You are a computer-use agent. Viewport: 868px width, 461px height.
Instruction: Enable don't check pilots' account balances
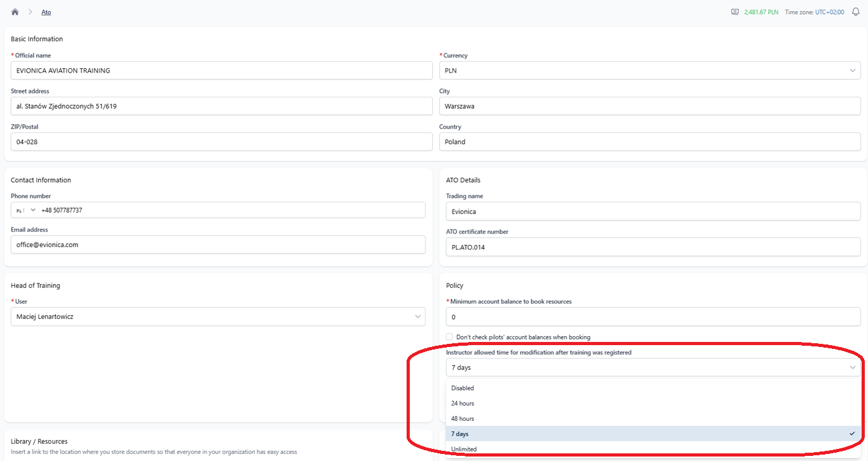coord(450,337)
